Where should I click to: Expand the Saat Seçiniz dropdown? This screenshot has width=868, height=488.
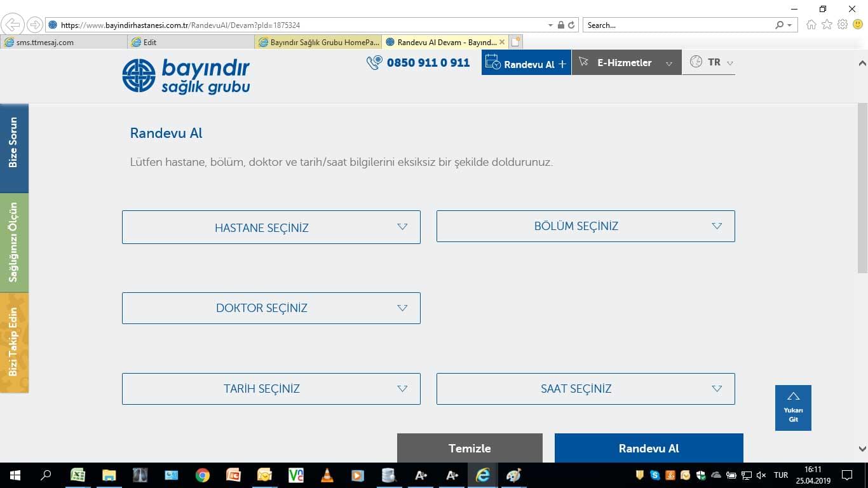[x=585, y=389]
